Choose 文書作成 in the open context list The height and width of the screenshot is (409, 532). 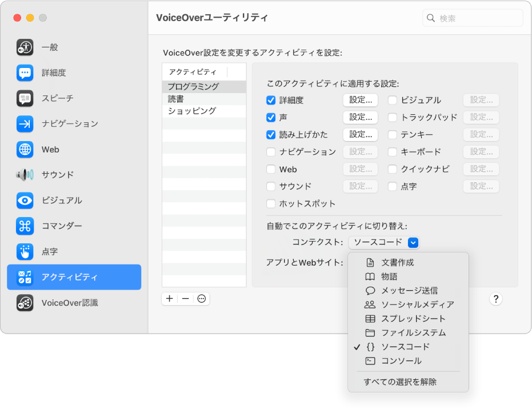coord(399,262)
